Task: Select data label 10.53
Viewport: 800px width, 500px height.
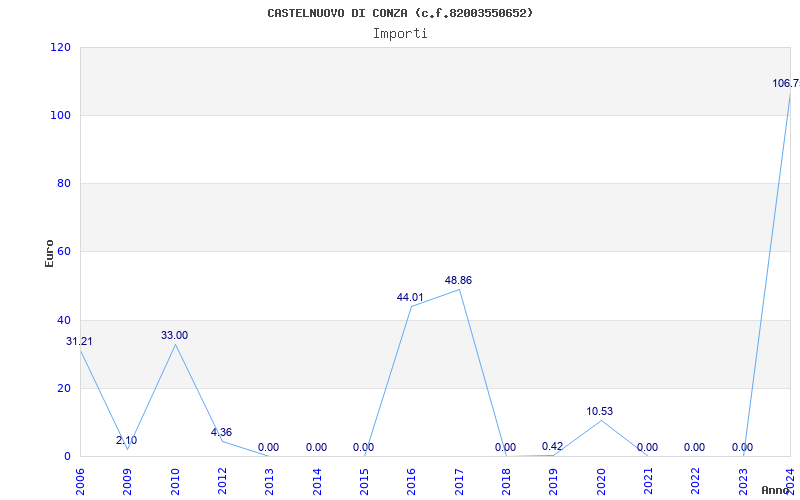Action: click(x=599, y=411)
